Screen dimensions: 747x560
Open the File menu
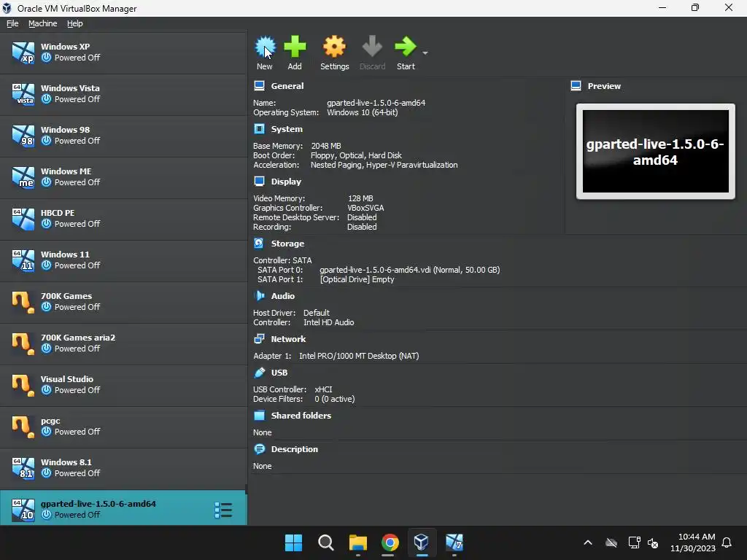pos(12,23)
